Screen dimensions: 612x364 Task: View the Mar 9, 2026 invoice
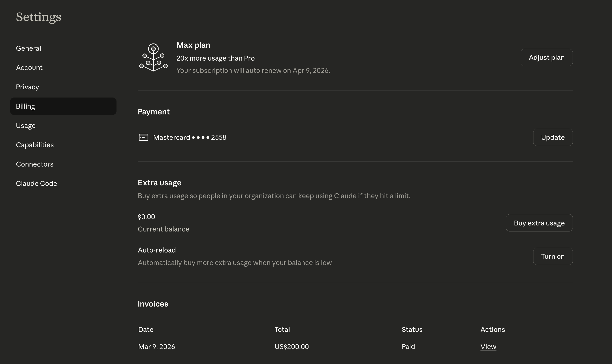coord(488,347)
